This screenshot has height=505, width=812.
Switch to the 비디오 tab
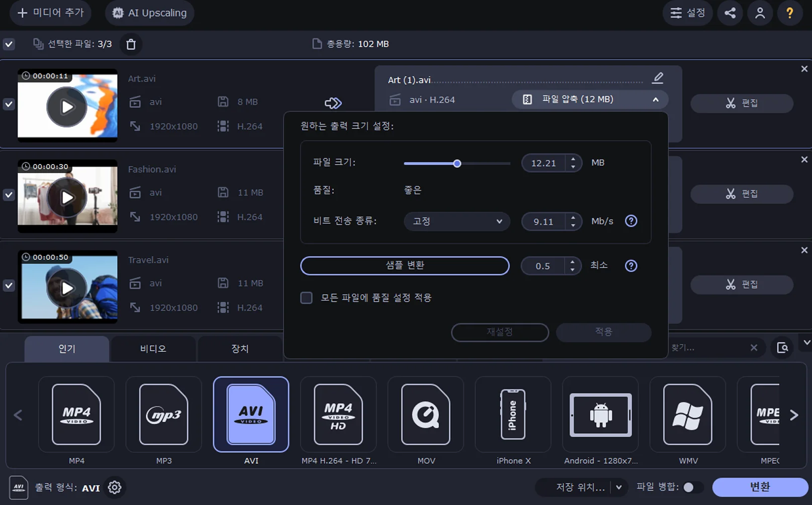(x=153, y=348)
